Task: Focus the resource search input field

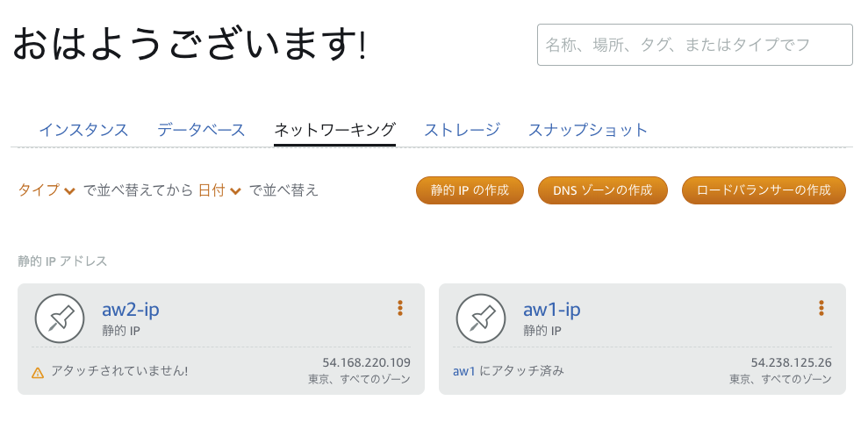Action: pyautogui.click(x=694, y=45)
